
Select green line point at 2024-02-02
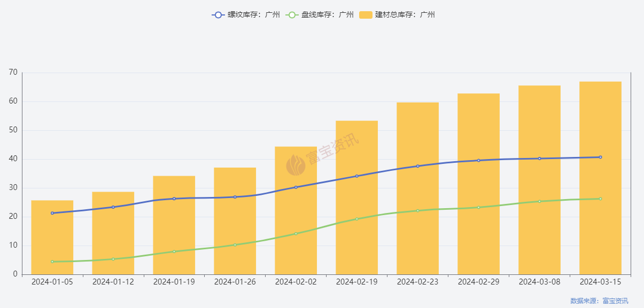(296, 233)
